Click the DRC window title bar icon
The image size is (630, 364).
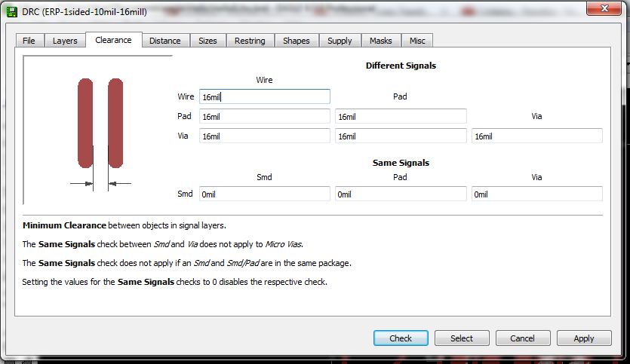pyautogui.click(x=11, y=11)
